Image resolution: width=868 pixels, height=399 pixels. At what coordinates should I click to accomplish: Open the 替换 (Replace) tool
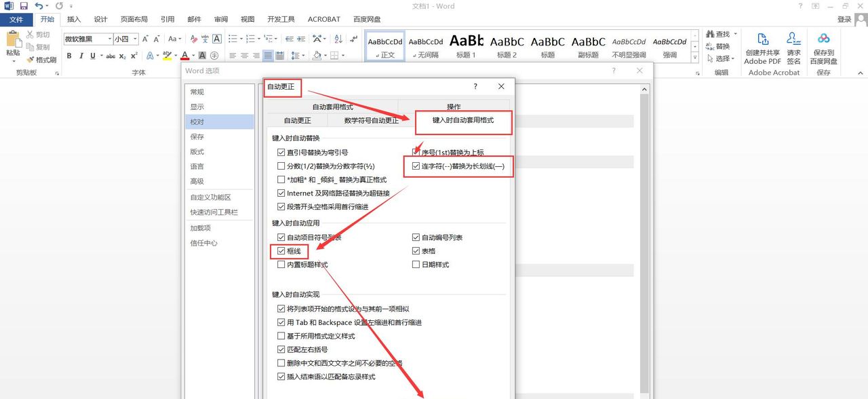(x=720, y=45)
